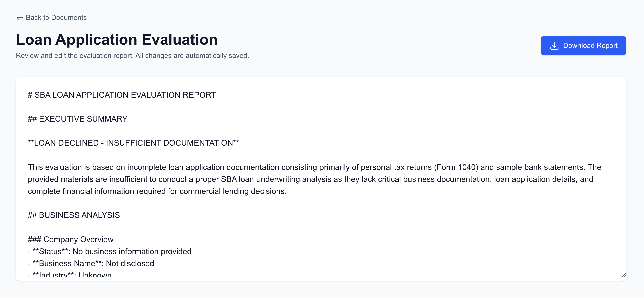Click the '(Form 1040)' text in the report
Image resolution: width=644 pixels, height=297 pixels.
pyautogui.click(x=456, y=167)
